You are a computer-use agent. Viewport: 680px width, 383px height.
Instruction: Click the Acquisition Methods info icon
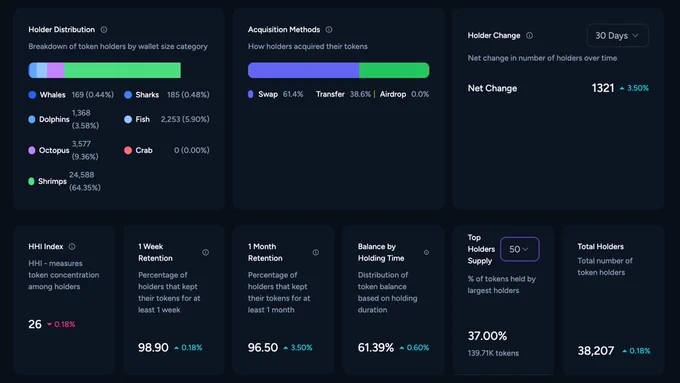pos(329,29)
